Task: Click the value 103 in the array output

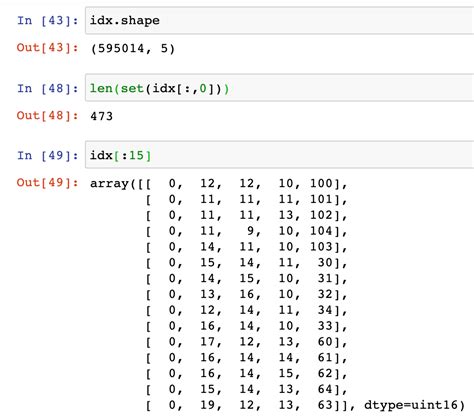Action: point(321,247)
